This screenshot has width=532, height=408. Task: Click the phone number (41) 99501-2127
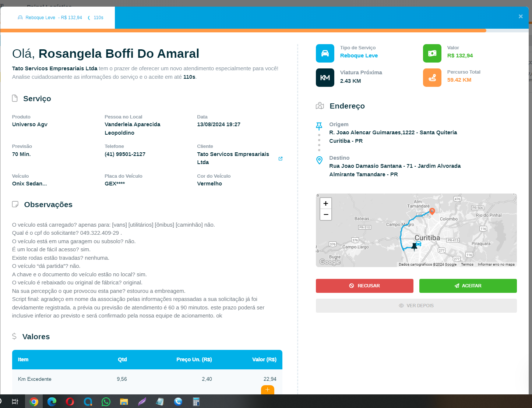(x=125, y=154)
